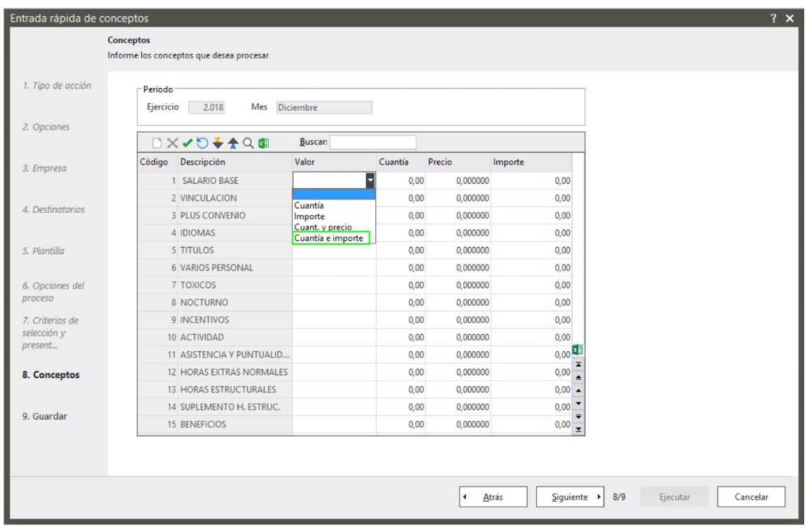Select step '8. Conceptos'
Image resolution: width=812 pixels, height=530 pixels.
(51, 375)
